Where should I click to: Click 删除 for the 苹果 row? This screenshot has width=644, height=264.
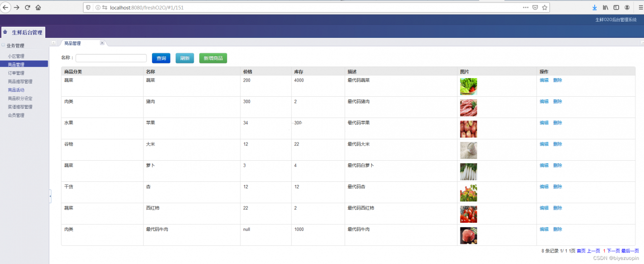point(557,123)
